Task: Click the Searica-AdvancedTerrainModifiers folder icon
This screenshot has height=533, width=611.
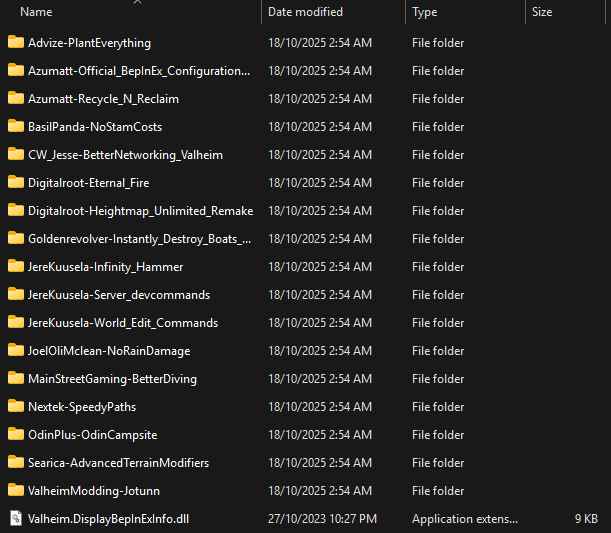Action: click(16, 462)
